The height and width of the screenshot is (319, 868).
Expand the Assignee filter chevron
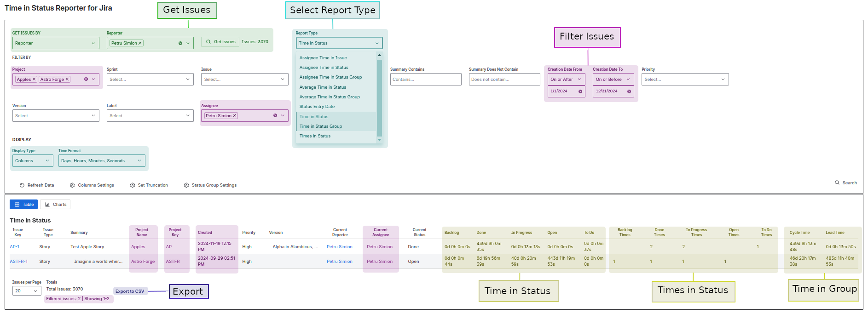pyautogui.click(x=283, y=115)
